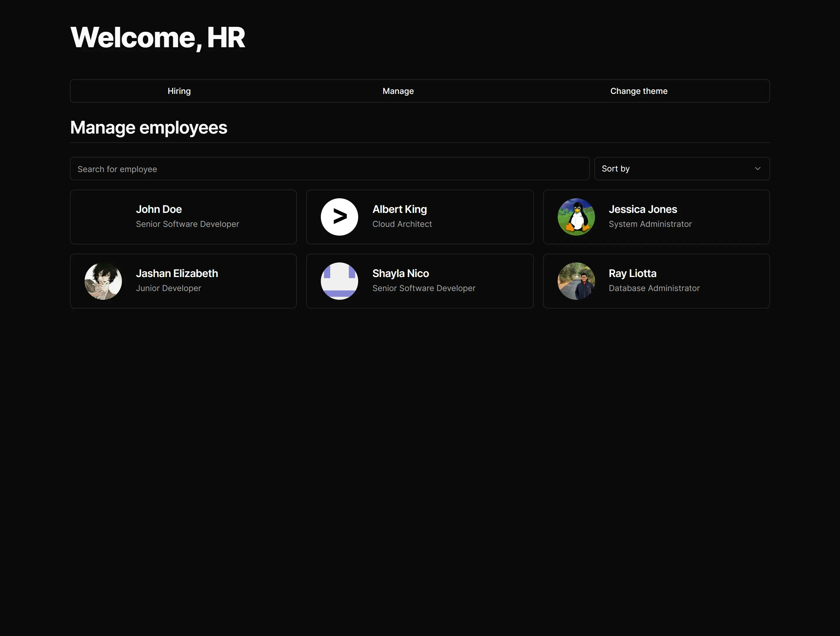Click Jashan Elizabeth's anime avatar

pyautogui.click(x=103, y=281)
